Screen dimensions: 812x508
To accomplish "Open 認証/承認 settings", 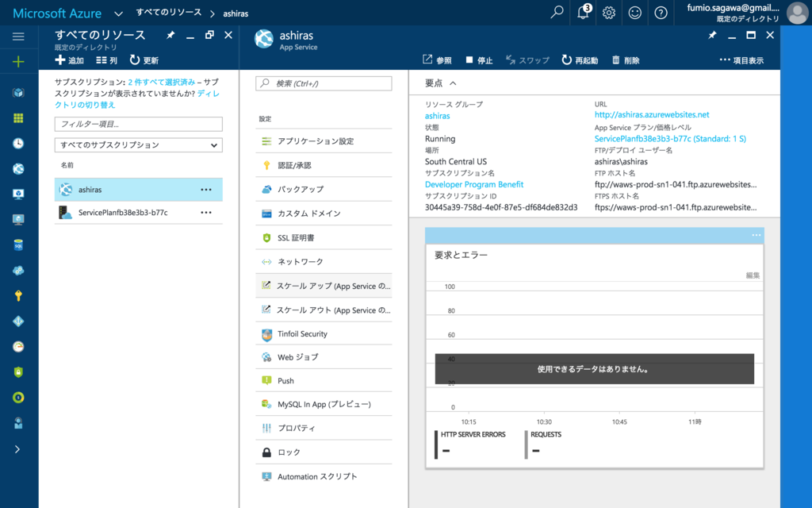I will 324,165.
